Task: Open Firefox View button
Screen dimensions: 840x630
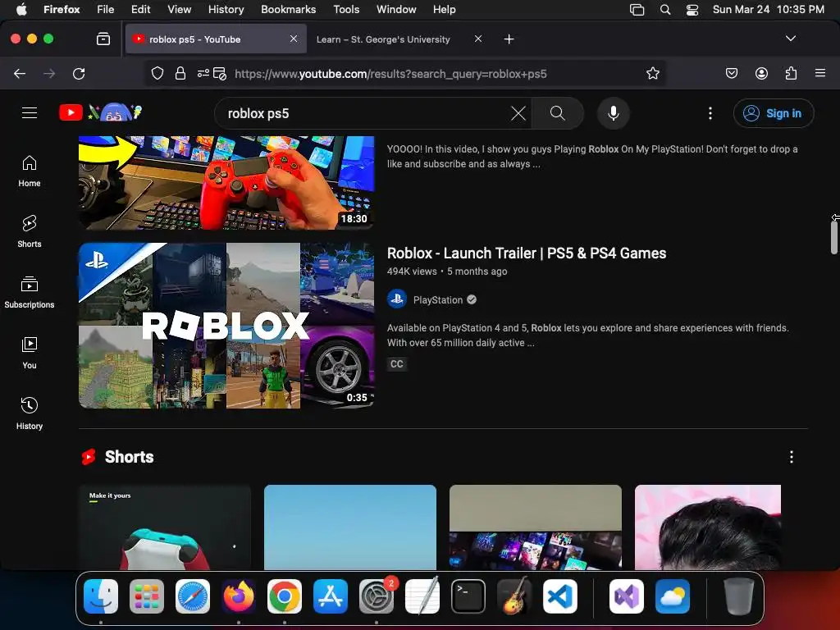Action: pyautogui.click(x=103, y=39)
